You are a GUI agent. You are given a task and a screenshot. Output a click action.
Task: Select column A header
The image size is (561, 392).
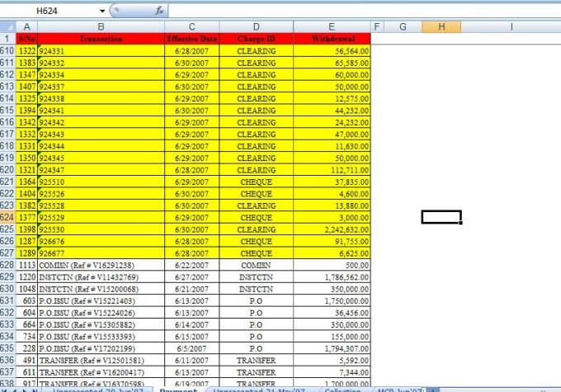(27, 27)
